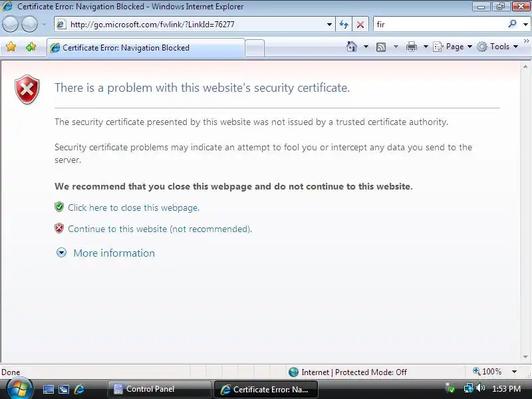Click the More information link text
Screen dimensions: 532x399
[x=114, y=253]
